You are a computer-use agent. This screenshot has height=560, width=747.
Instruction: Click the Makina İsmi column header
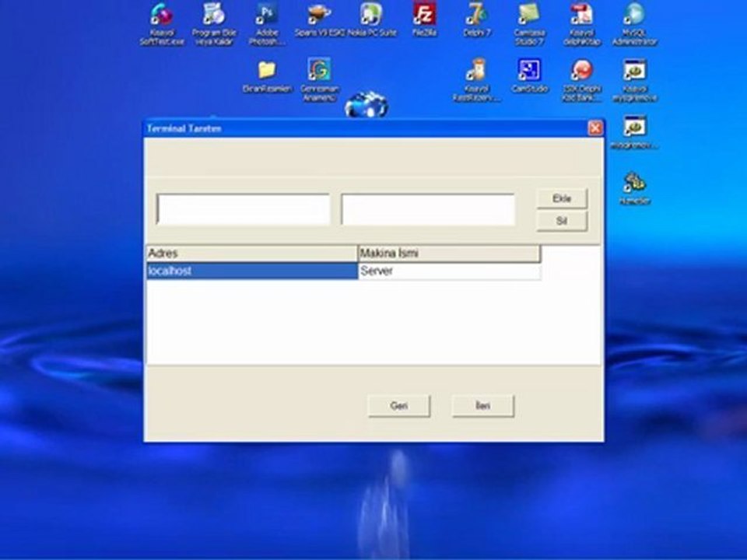[449, 254]
